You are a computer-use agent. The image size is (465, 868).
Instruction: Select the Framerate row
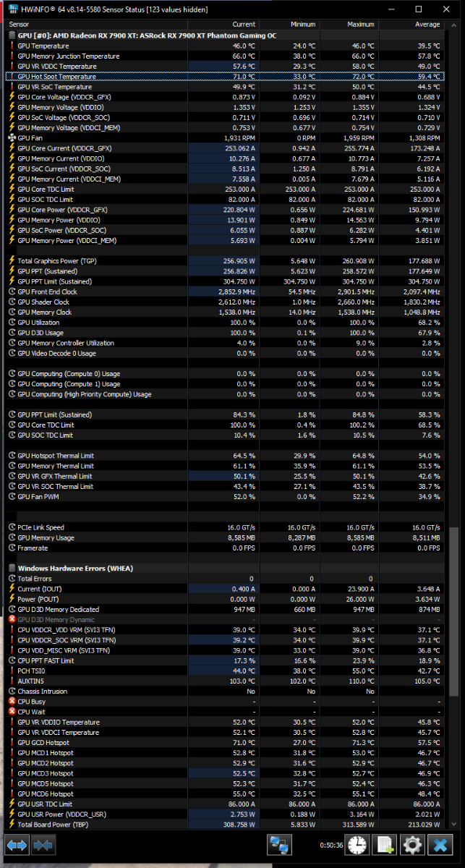(x=226, y=548)
